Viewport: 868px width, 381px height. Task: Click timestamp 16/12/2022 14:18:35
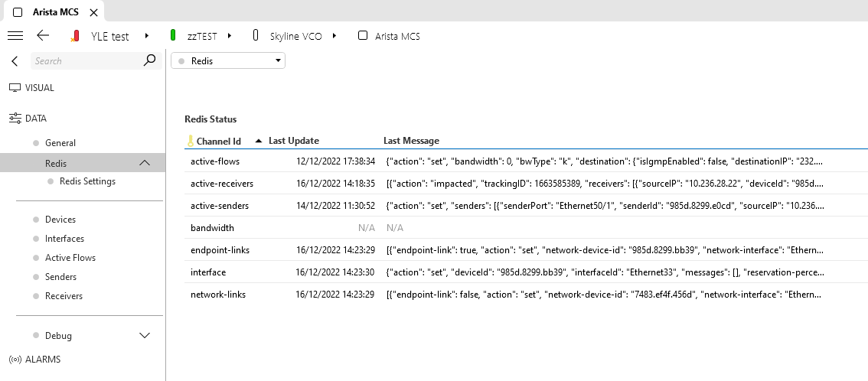pyautogui.click(x=335, y=184)
